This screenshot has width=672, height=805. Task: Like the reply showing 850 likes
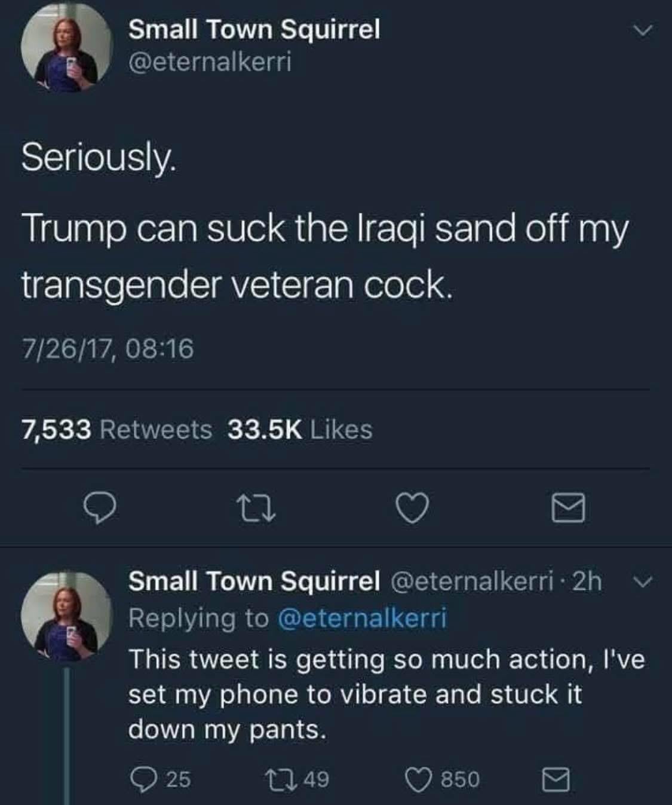coord(443,779)
